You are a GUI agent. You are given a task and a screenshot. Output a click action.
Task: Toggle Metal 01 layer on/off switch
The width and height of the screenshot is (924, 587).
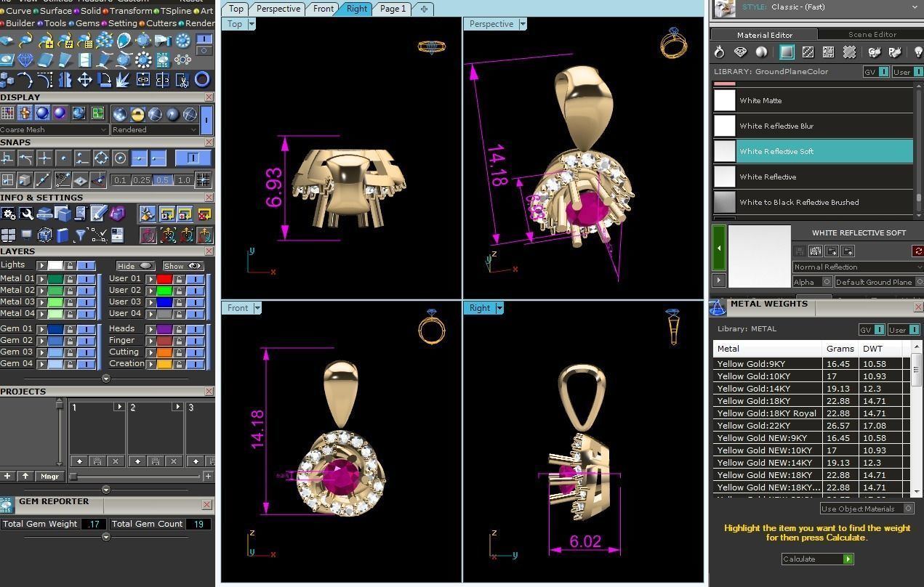[x=86, y=278]
